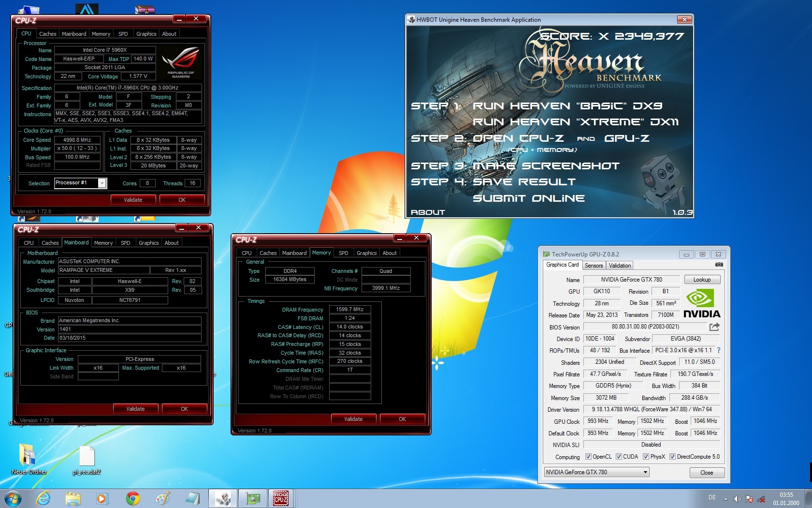Toggle the CUDA checkbox in GPU-Z
Viewport: 812px width, 508px height.
click(x=619, y=457)
